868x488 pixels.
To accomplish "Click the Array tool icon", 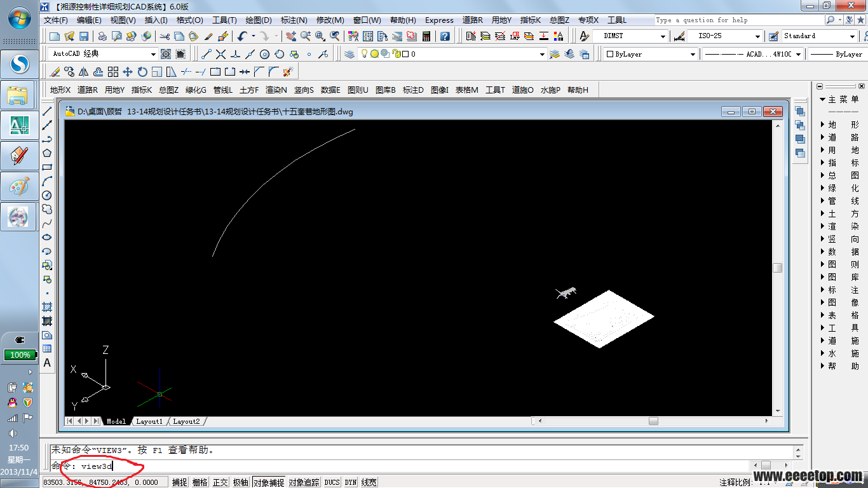I will [x=113, y=72].
